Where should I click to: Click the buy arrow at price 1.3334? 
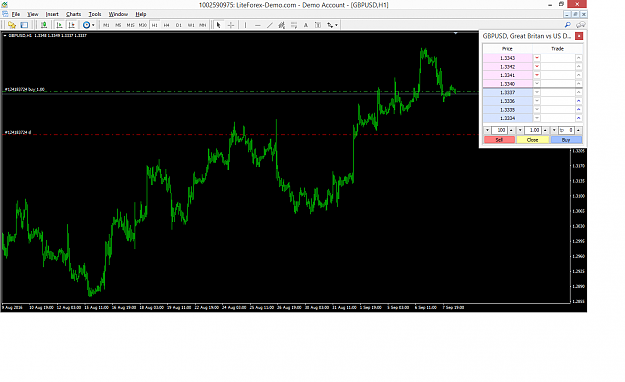(579, 118)
